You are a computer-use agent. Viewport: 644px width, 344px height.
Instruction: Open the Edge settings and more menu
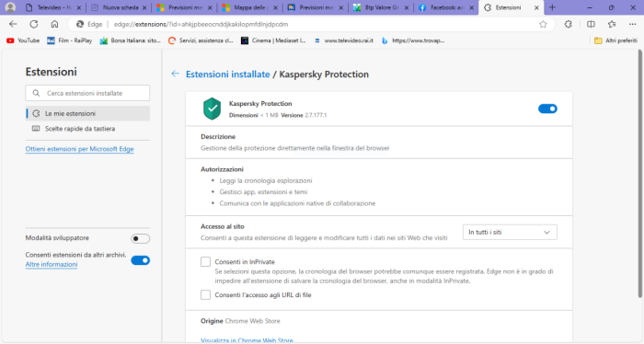tap(633, 24)
